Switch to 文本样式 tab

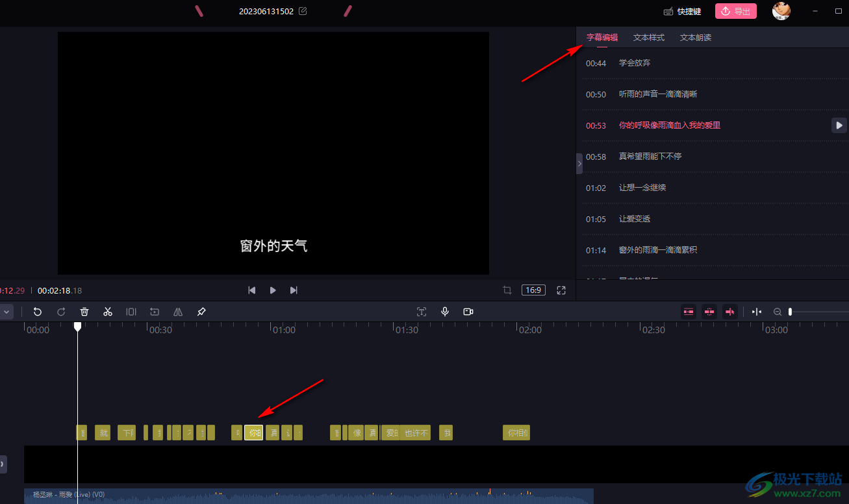click(649, 38)
